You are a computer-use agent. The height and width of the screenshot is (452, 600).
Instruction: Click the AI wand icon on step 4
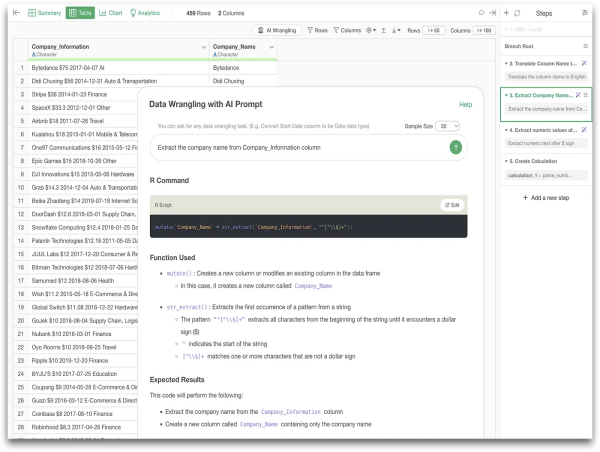pos(584,130)
